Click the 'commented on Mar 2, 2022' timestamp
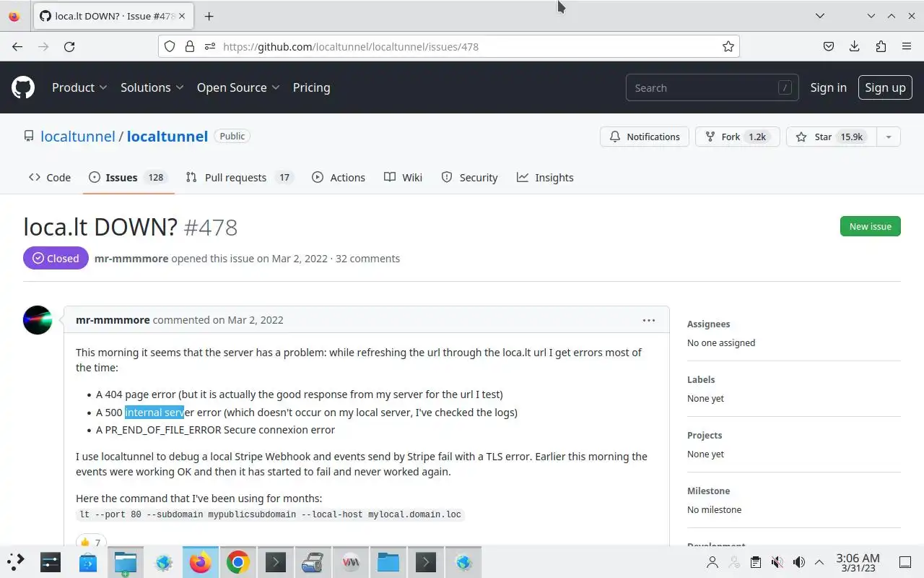924x578 pixels. tap(218, 320)
